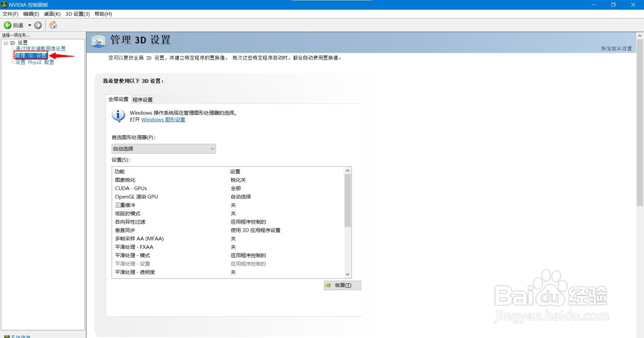This screenshot has width=644, height=338.
Task: Open the 3D 设置(3) menu
Action: pos(78,14)
